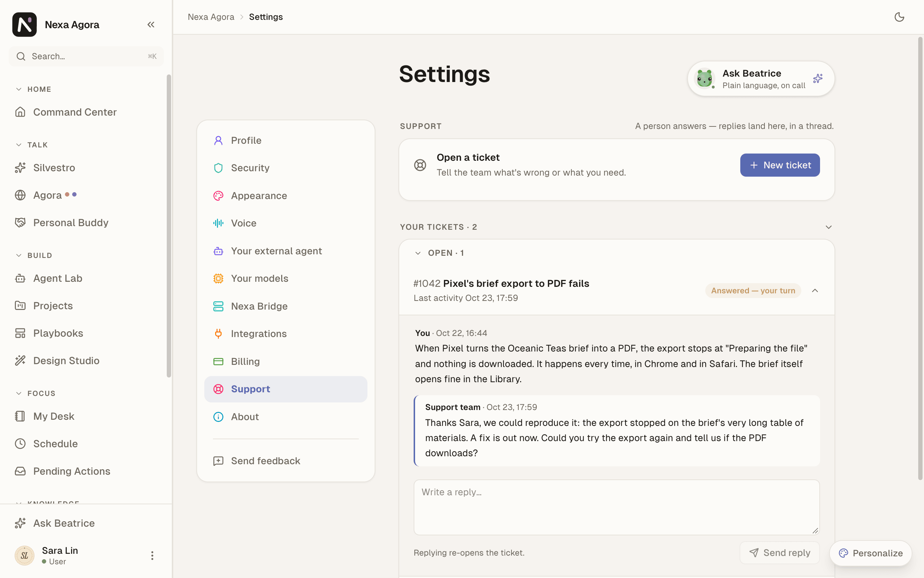Screen dimensions: 924x578
Task: Open Playbooks in the sidebar
Action: pyautogui.click(x=86, y=333)
